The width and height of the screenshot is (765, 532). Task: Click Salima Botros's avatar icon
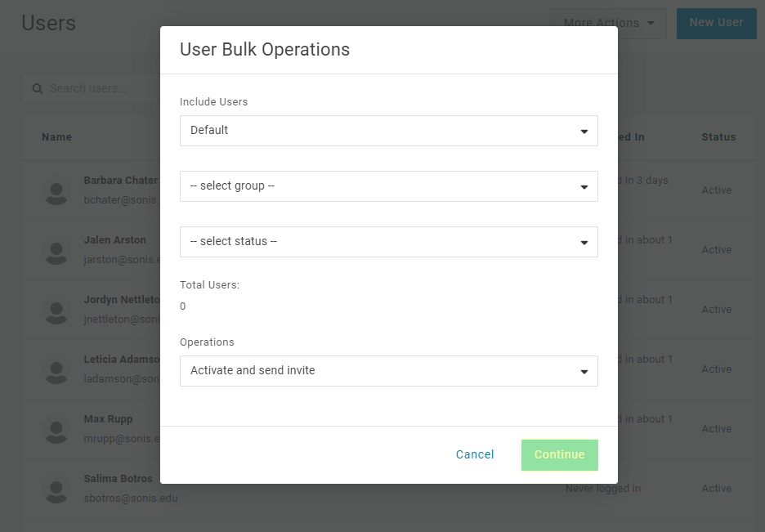[x=56, y=490]
